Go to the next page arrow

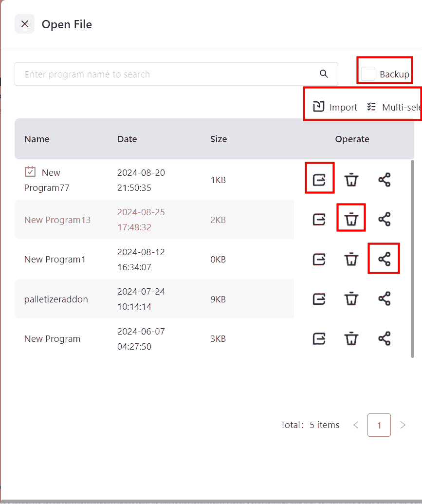coord(403,425)
